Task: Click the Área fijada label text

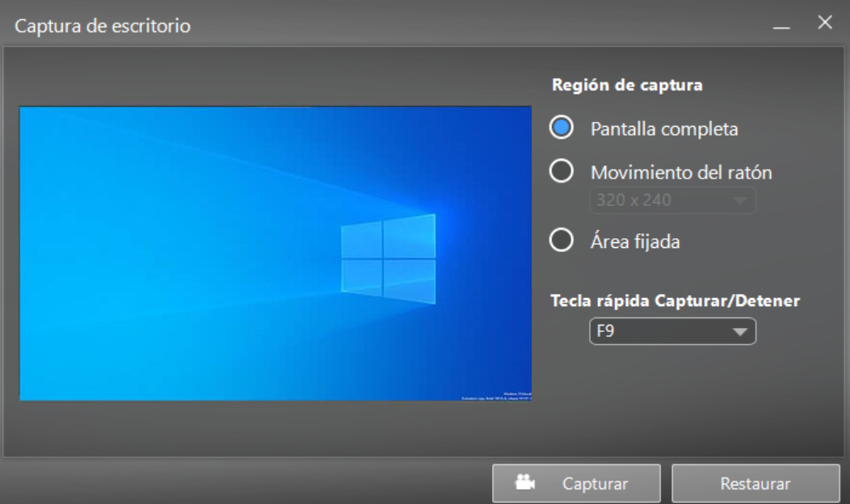Action: (635, 241)
